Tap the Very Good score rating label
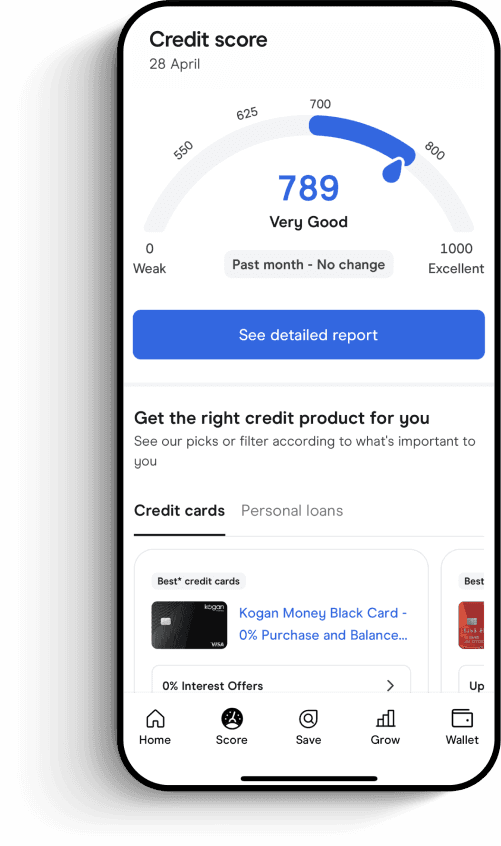The height and width of the screenshot is (846, 501). click(x=308, y=222)
